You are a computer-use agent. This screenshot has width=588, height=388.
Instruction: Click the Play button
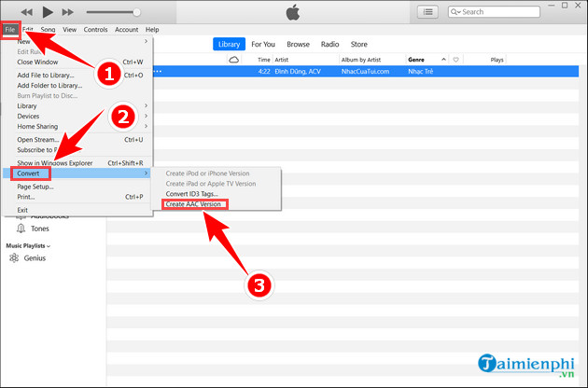[x=48, y=12]
